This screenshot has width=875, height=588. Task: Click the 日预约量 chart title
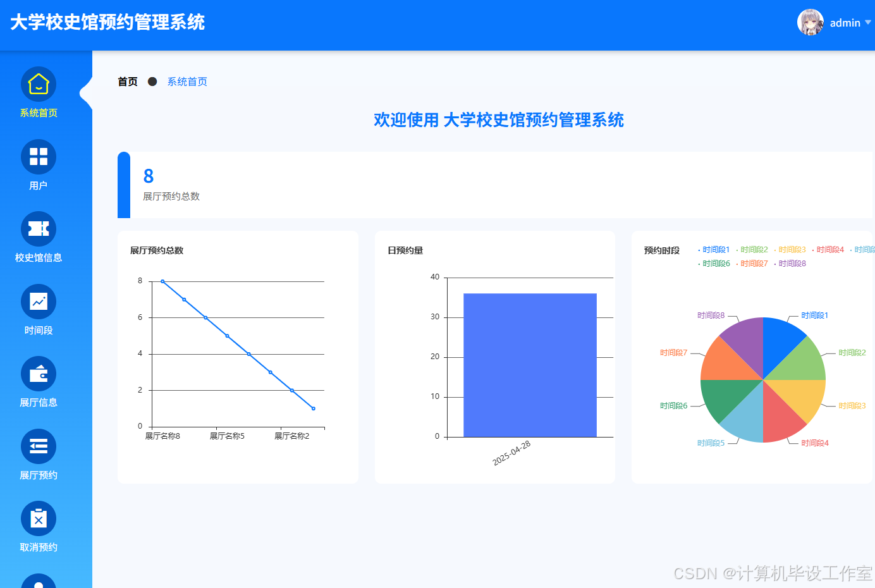[x=405, y=250]
